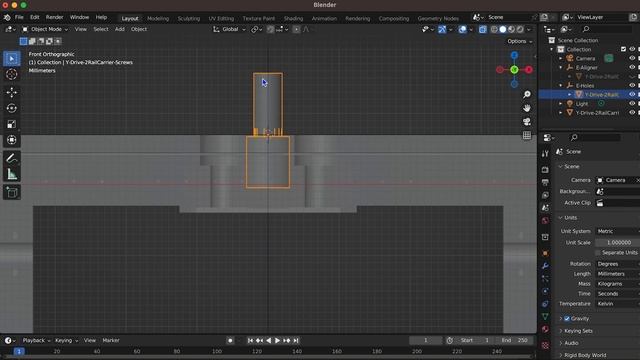Enable the Separate Units checkbox
640x360 pixels.
tap(598, 253)
